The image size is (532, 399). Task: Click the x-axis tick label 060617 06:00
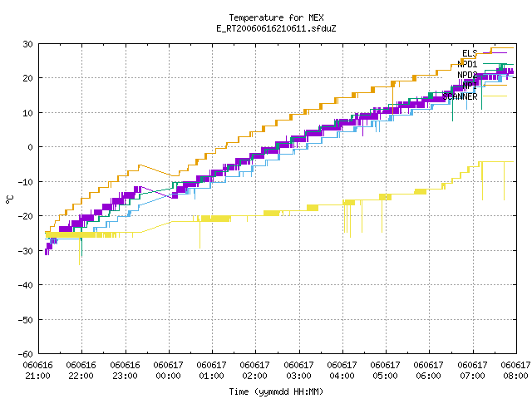coord(429,371)
